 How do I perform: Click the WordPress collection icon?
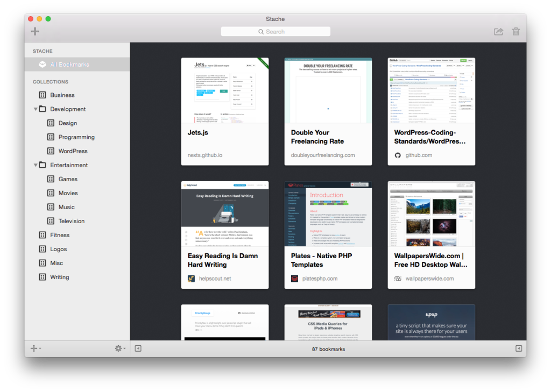[x=51, y=151]
